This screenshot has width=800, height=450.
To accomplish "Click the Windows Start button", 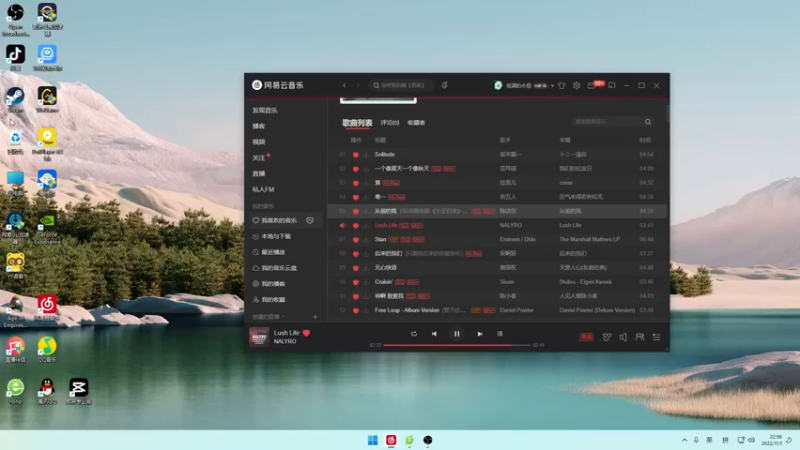I will click(373, 440).
